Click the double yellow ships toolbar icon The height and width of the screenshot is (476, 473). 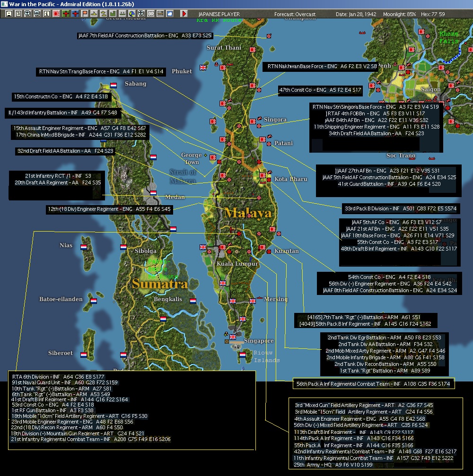104,14
